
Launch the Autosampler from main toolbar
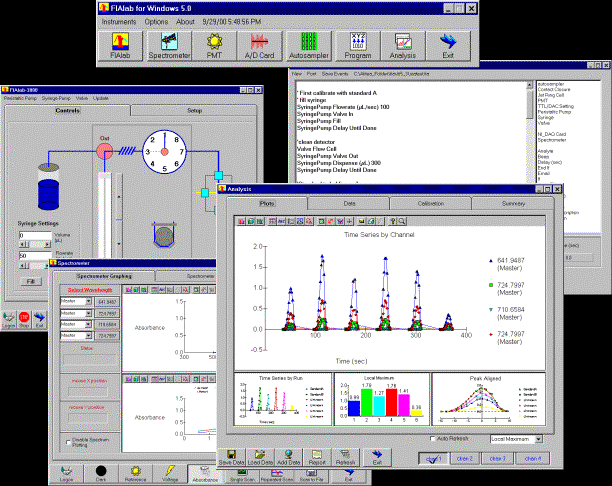[x=309, y=46]
